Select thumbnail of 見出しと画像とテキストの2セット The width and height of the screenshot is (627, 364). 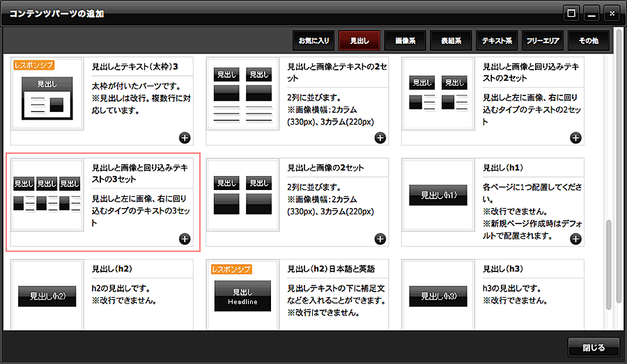coord(242,93)
